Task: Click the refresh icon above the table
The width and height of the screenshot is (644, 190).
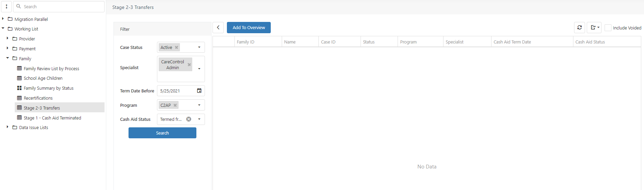Action: click(579, 27)
